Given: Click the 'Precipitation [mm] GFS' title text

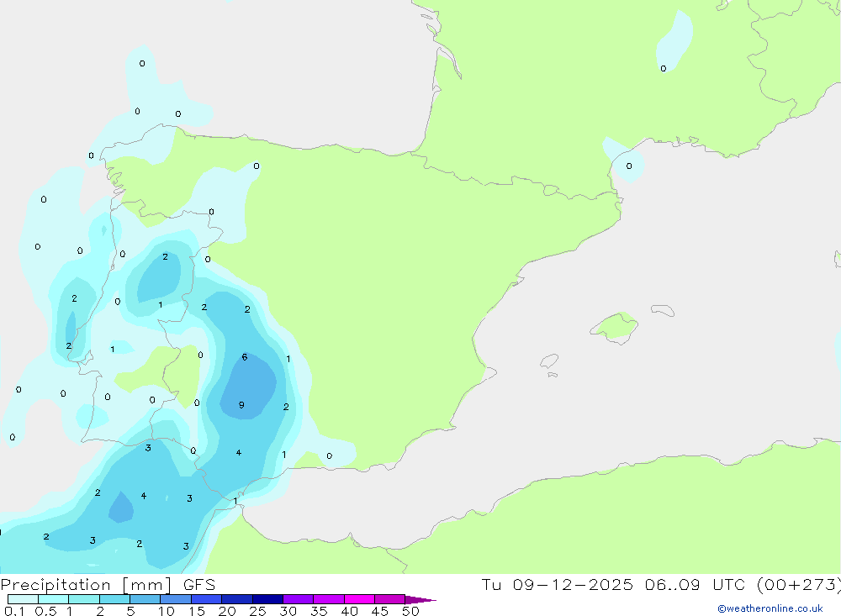Looking at the screenshot, I should (x=108, y=585).
